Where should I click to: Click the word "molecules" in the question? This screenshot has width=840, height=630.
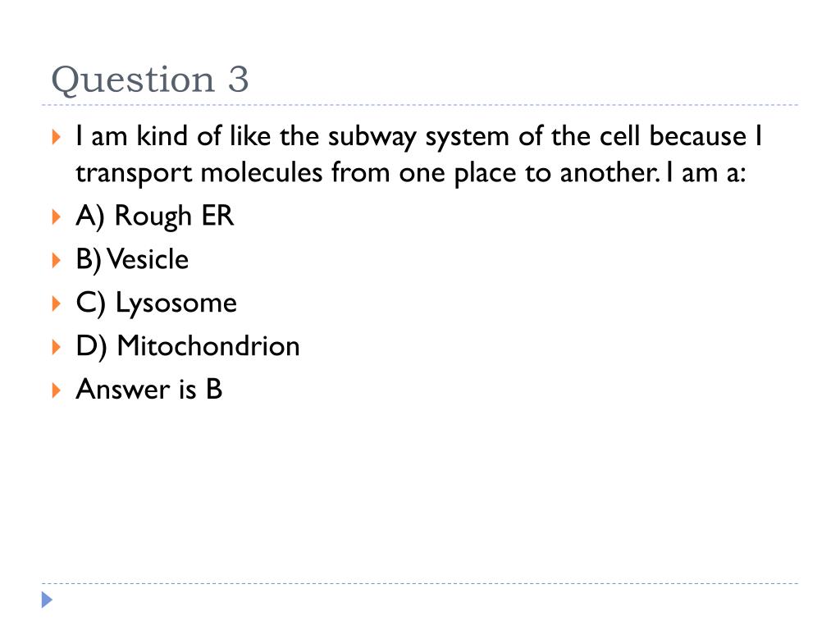(x=262, y=172)
